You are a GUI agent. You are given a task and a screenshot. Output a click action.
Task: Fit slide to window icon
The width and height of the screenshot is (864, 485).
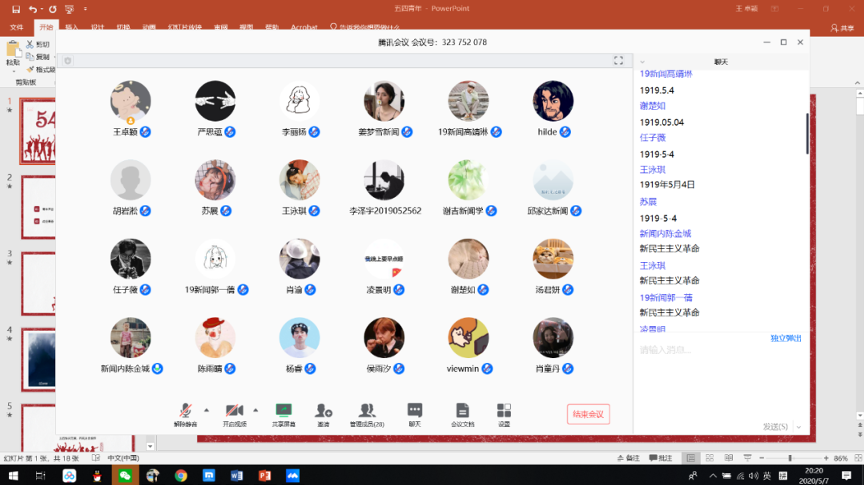857,458
